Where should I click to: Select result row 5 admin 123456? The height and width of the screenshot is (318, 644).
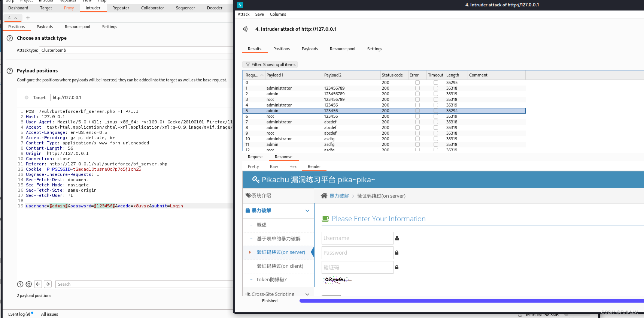(384, 111)
